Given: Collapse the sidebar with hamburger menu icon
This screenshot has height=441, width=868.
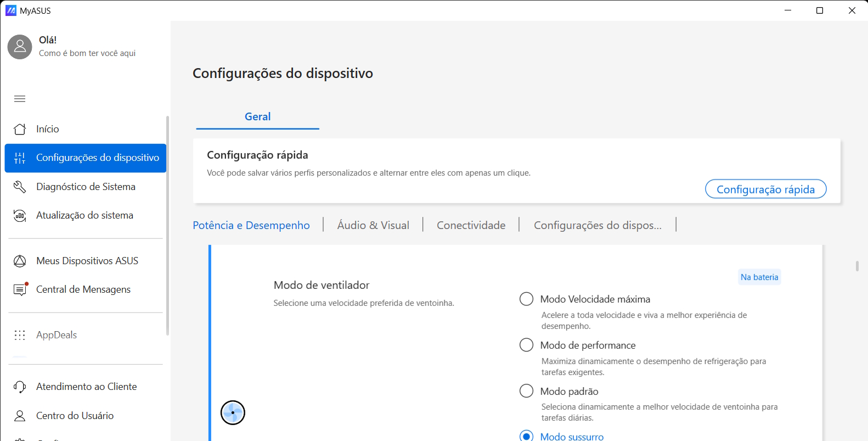Looking at the screenshot, I should (20, 99).
